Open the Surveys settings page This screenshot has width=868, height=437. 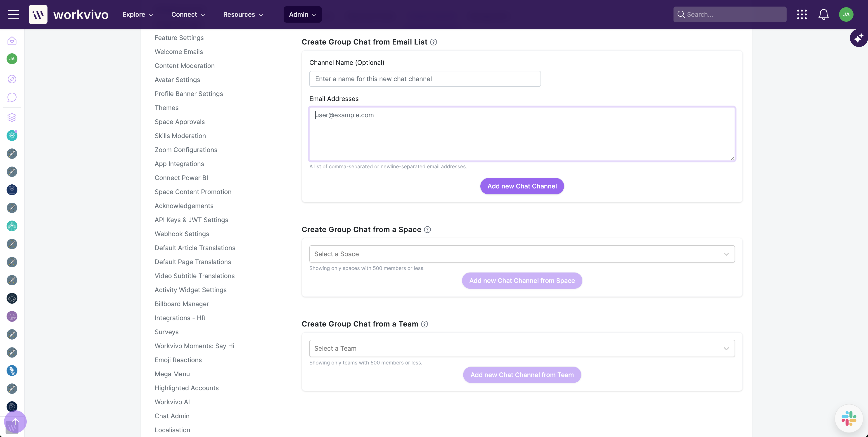click(166, 332)
